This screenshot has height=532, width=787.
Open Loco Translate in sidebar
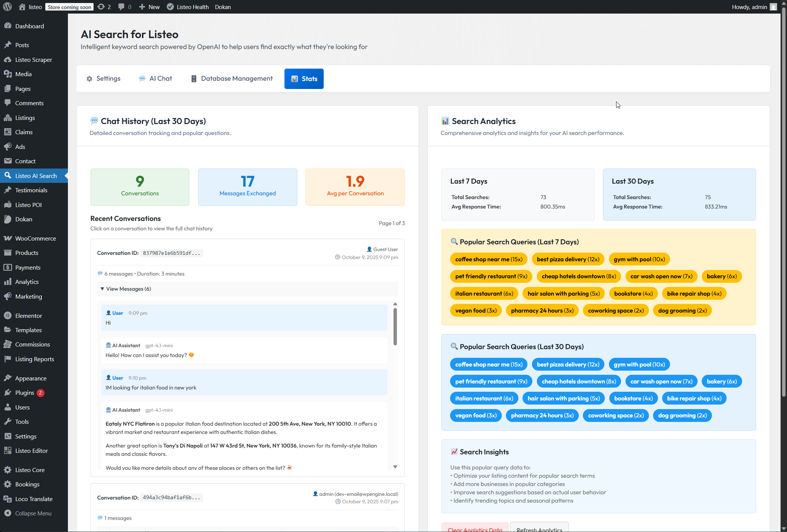[x=34, y=499]
